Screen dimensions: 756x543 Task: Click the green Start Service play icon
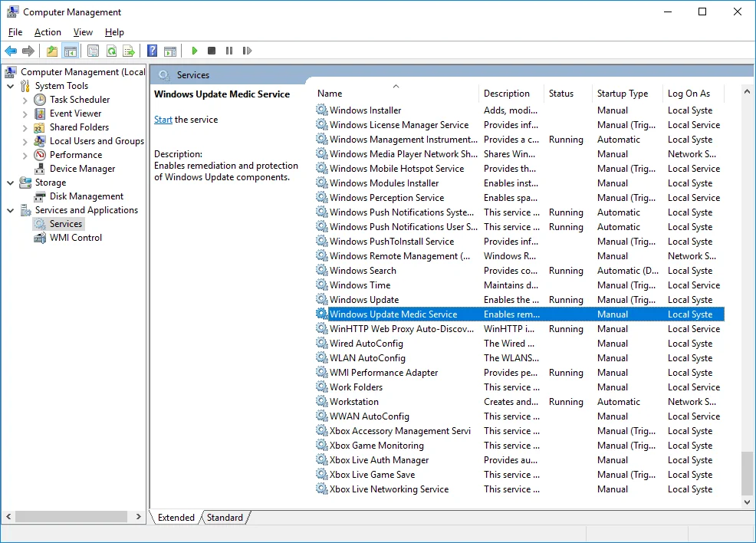[194, 51]
